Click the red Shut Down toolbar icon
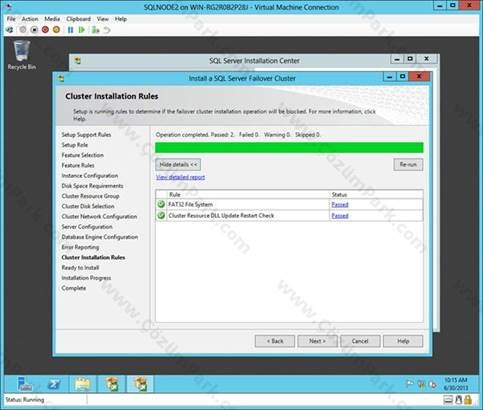The width and height of the screenshot is (483, 410). point(45,30)
